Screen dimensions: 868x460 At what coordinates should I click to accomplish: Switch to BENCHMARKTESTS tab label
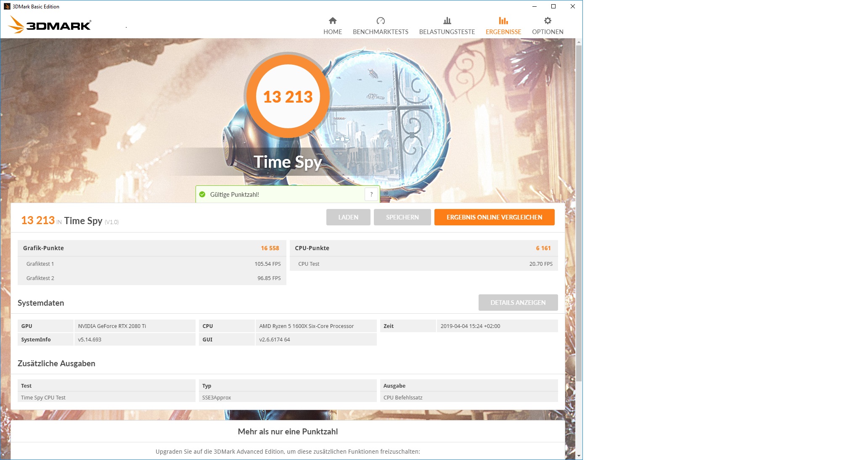click(381, 32)
